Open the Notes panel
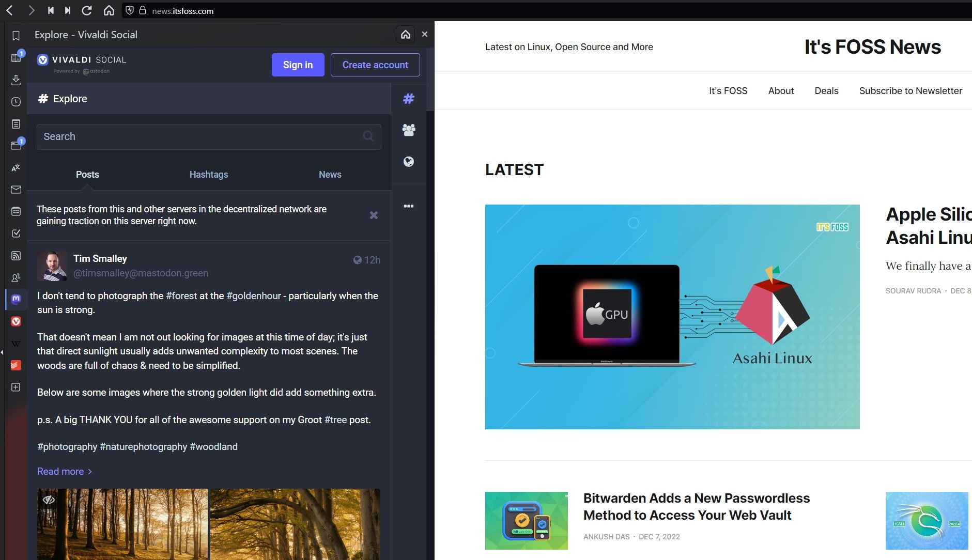972x560 pixels. click(16, 124)
